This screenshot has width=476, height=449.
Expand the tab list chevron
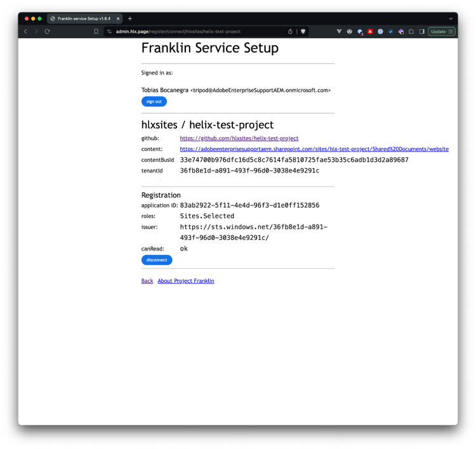(x=451, y=18)
